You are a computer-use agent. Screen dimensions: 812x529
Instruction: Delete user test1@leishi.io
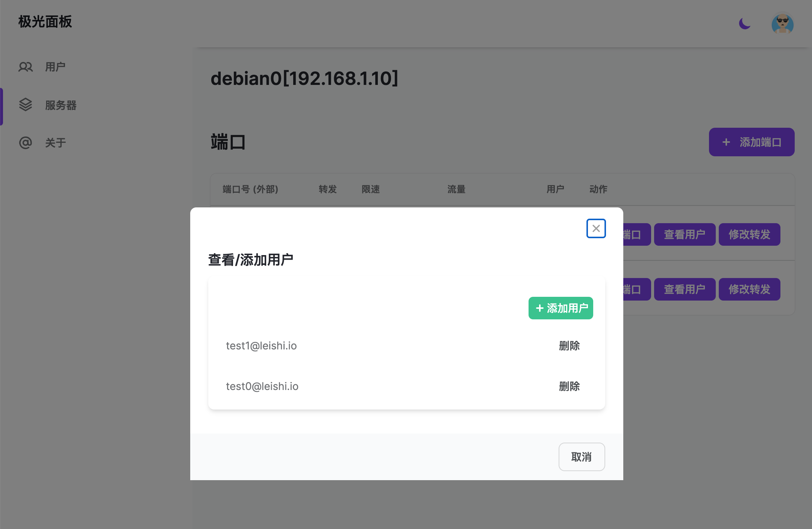(569, 346)
